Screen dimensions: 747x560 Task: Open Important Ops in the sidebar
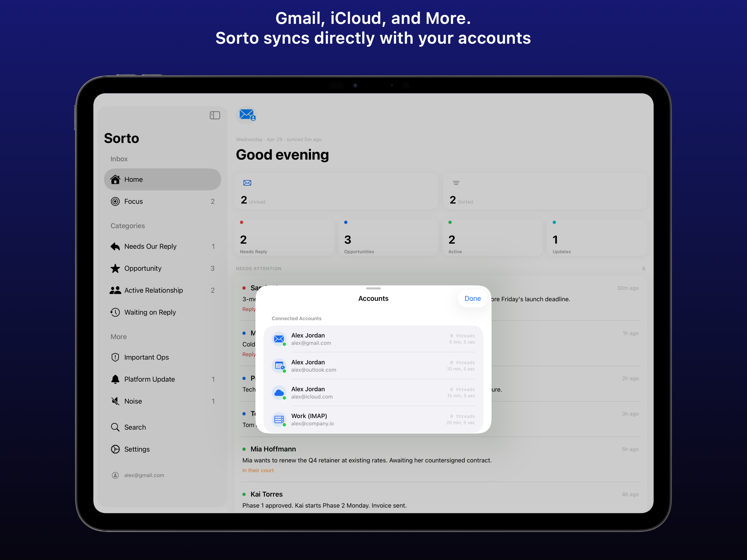(162, 357)
